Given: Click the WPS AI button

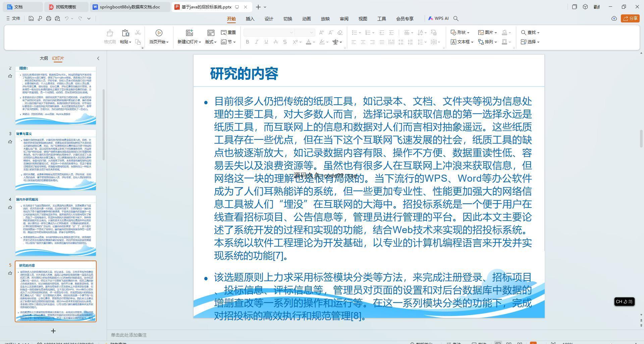Looking at the screenshot, I should coord(438,18).
